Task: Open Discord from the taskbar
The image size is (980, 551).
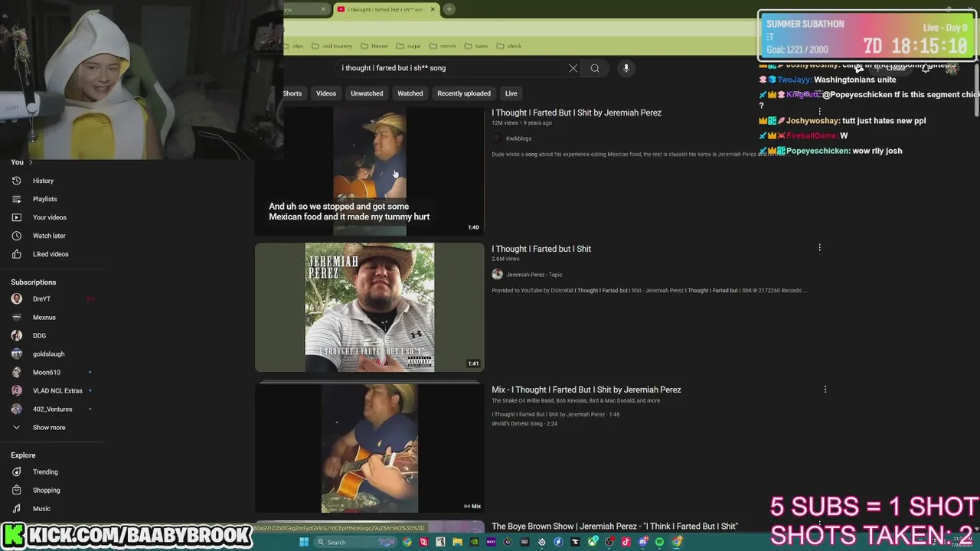Action: coord(643,542)
